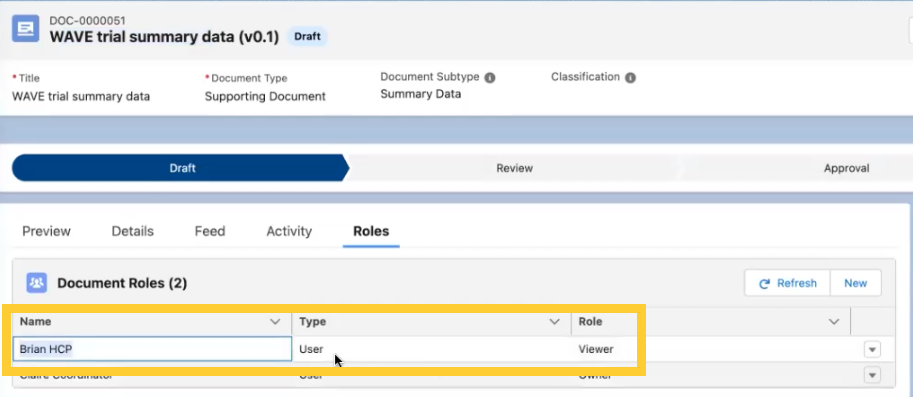Open the Role column menu chevron
The image size is (913, 397).
[834, 321]
